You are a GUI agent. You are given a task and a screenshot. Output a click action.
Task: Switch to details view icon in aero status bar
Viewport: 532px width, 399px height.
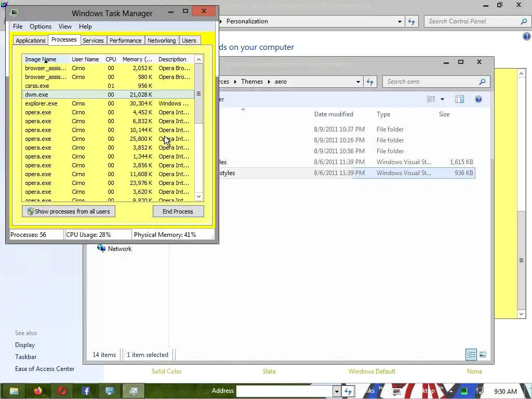coord(471,354)
